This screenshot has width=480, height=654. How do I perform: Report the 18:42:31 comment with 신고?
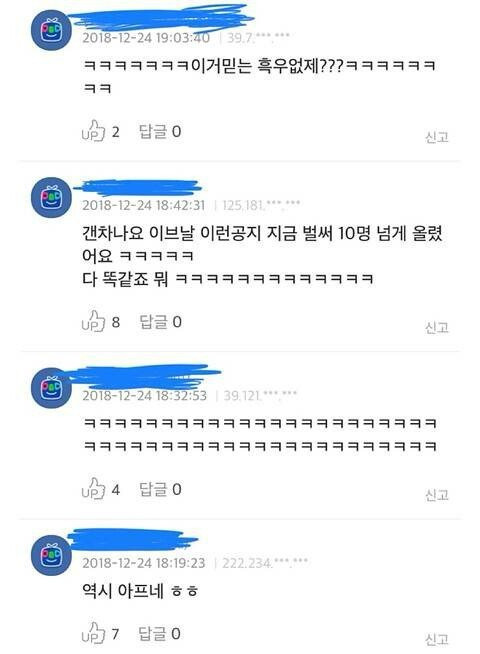(x=437, y=327)
